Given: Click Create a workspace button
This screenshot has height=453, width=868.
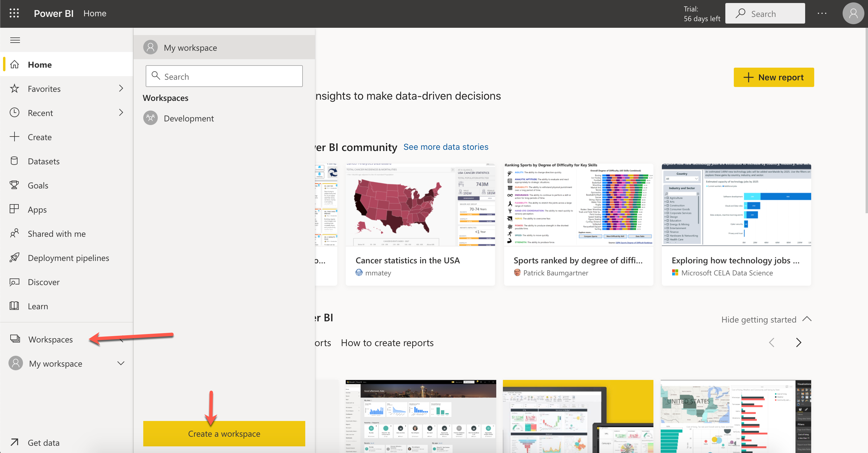Looking at the screenshot, I should point(224,433).
